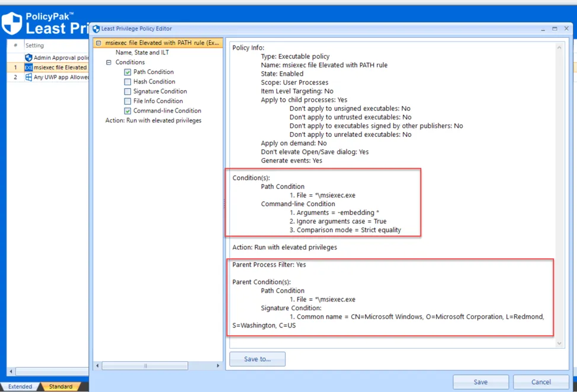Click the PolicyPak shield logo
Screen dimensions: 577x392
[12, 23]
